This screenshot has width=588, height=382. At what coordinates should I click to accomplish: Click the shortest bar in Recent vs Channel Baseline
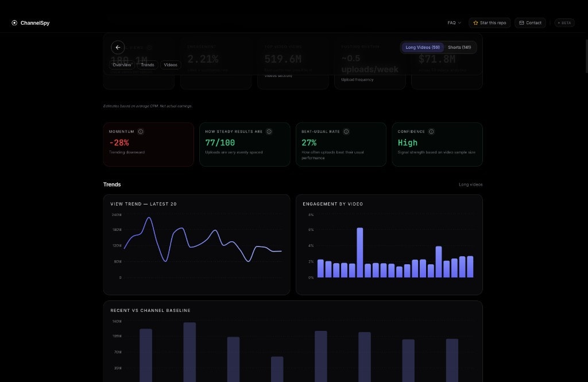point(277,369)
